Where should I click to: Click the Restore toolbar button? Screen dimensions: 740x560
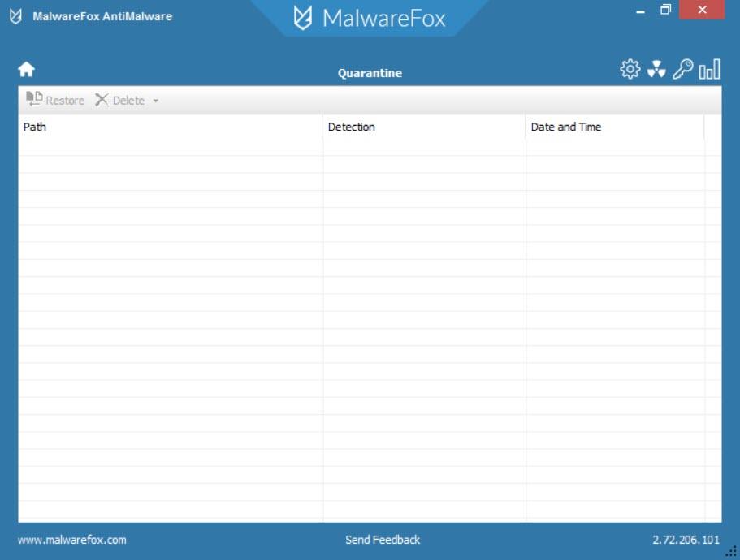(x=55, y=100)
